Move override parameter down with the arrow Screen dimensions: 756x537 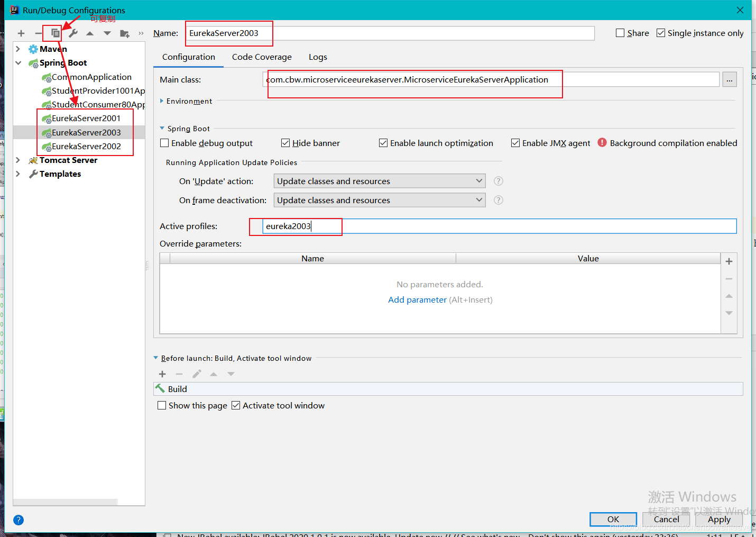(x=729, y=313)
